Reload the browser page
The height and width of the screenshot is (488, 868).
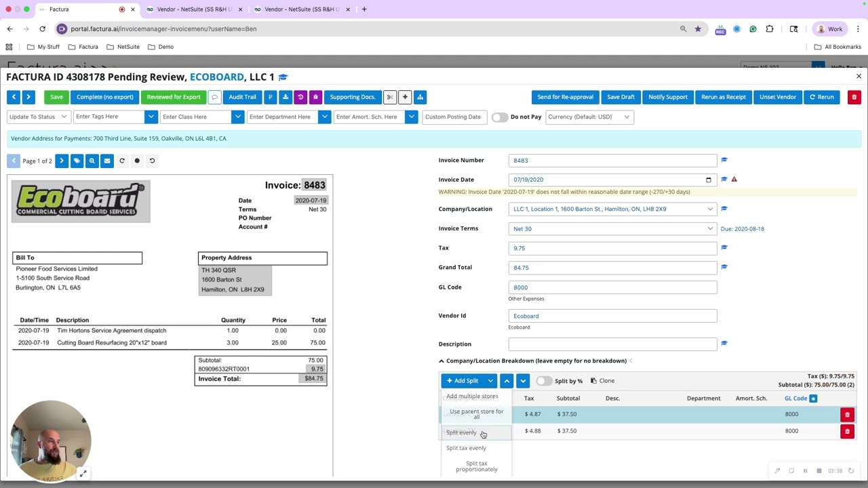pos(42,28)
